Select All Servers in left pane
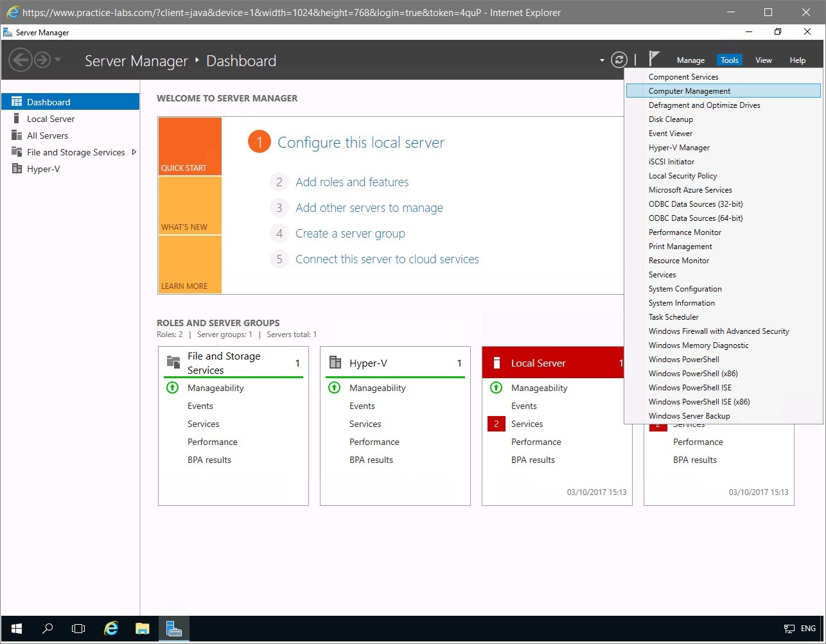 pos(47,135)
